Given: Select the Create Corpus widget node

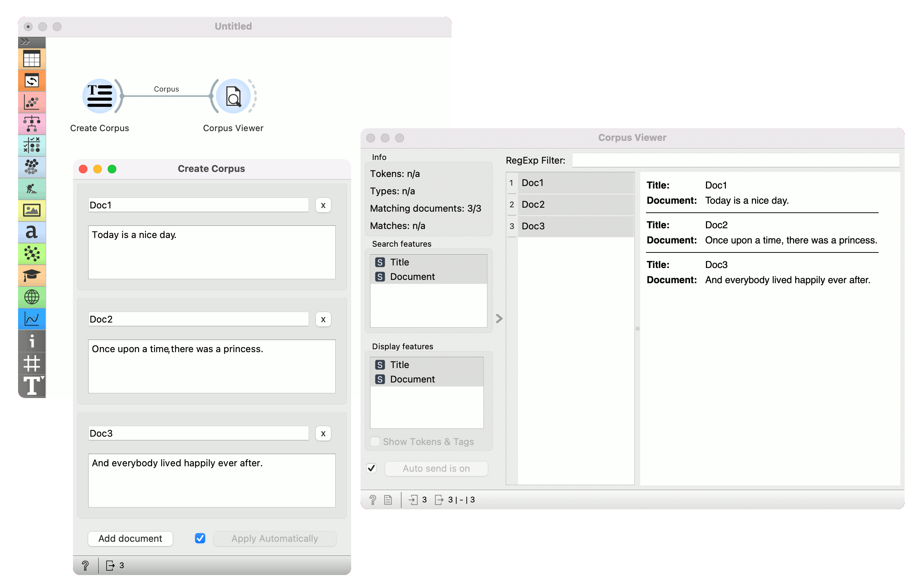Looking at the screenshot, I should pos(100,96).
